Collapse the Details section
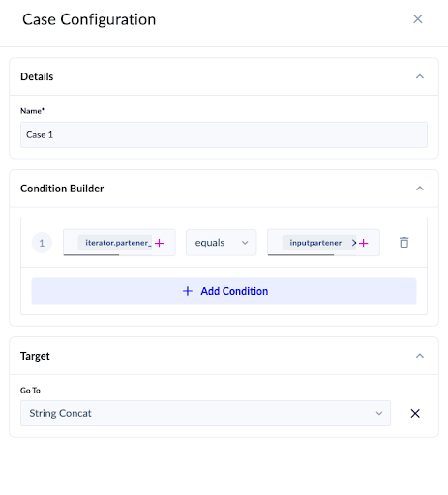The image size is (448, 495). pyautogui.click(x=420, y=76)
